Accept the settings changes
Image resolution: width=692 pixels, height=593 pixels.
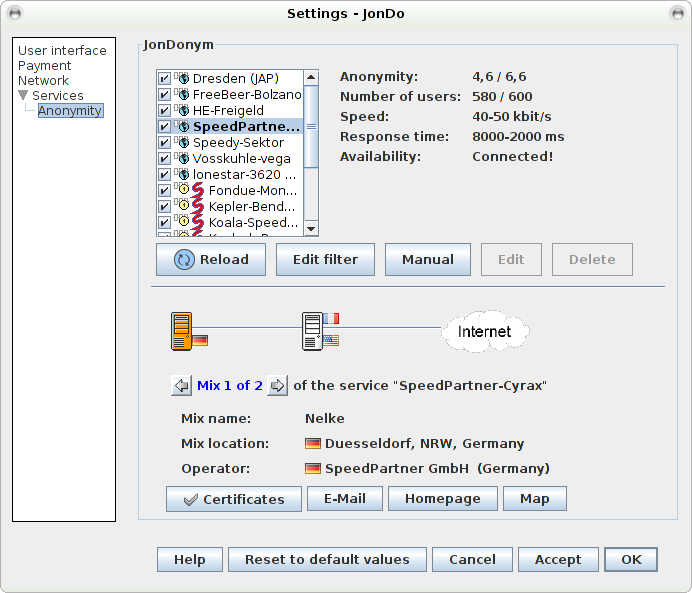[x=558, y=559]
